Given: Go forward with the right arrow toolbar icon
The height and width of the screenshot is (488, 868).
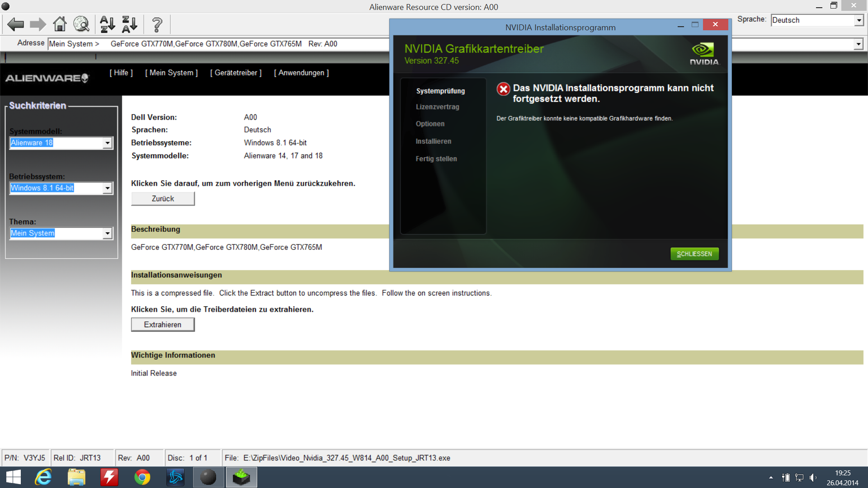Looking at the screenshot, I should click(38, 24).
